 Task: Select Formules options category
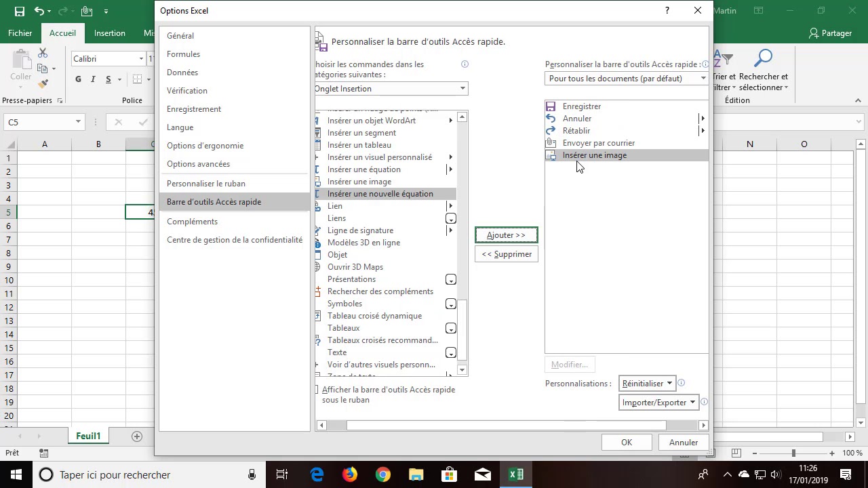point(234,54)
